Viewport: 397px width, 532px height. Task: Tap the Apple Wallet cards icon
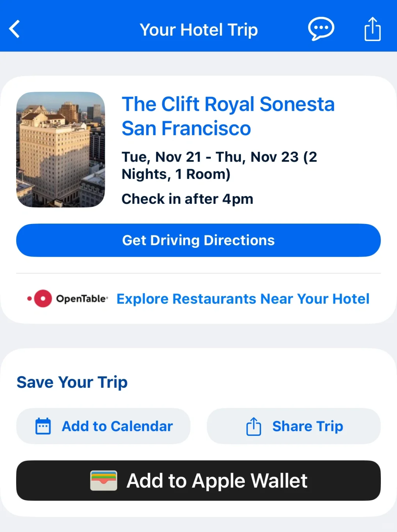pos(104,481)
